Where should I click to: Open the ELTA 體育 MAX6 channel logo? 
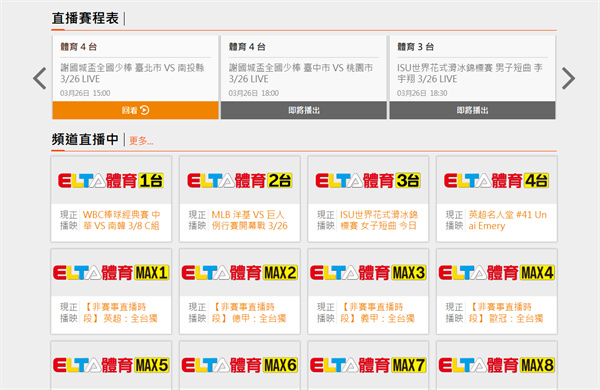pos(240,365)
